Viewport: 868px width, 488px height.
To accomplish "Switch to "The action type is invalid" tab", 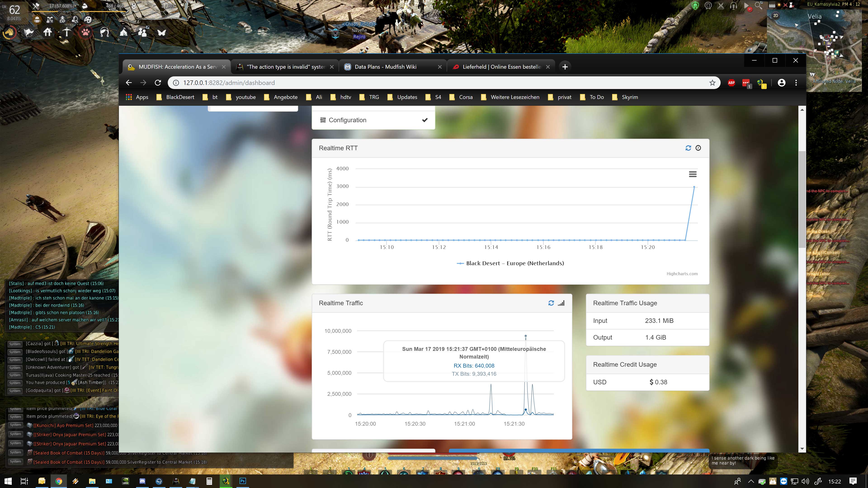I will (285, 67).
